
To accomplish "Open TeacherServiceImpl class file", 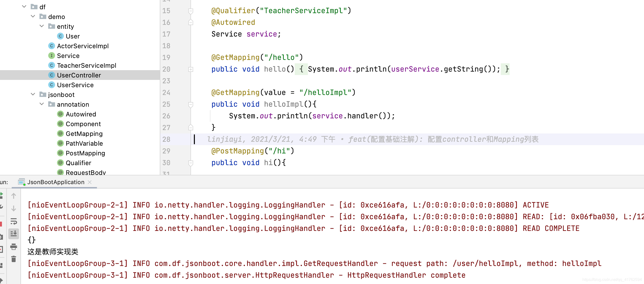I will point(86,66).
